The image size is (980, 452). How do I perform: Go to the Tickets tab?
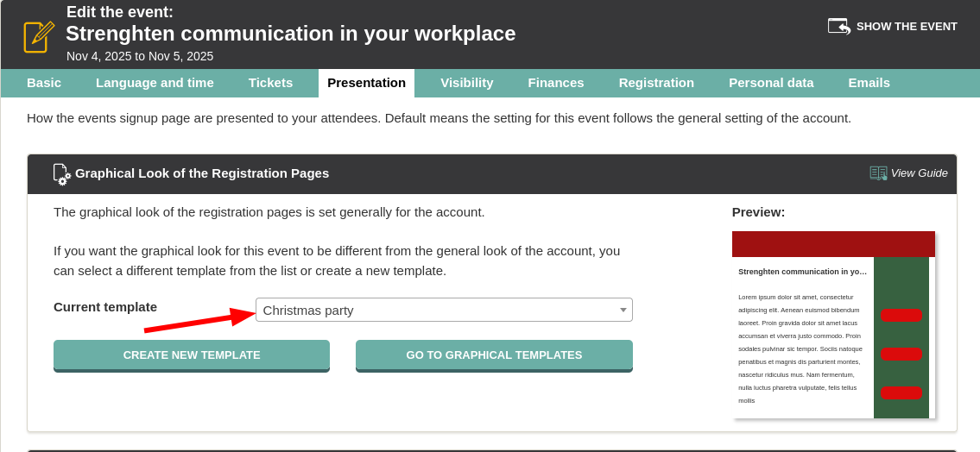[x=270, y=83]
